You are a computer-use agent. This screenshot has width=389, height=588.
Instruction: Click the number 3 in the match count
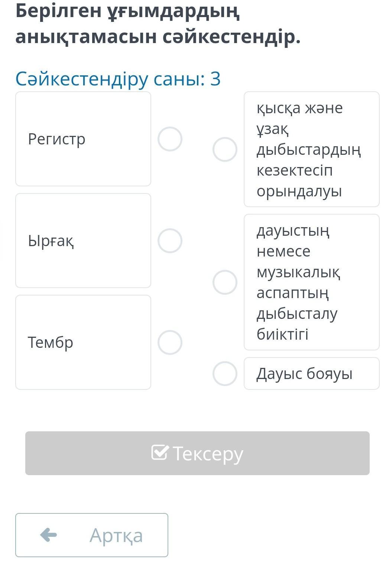point(215,79)
